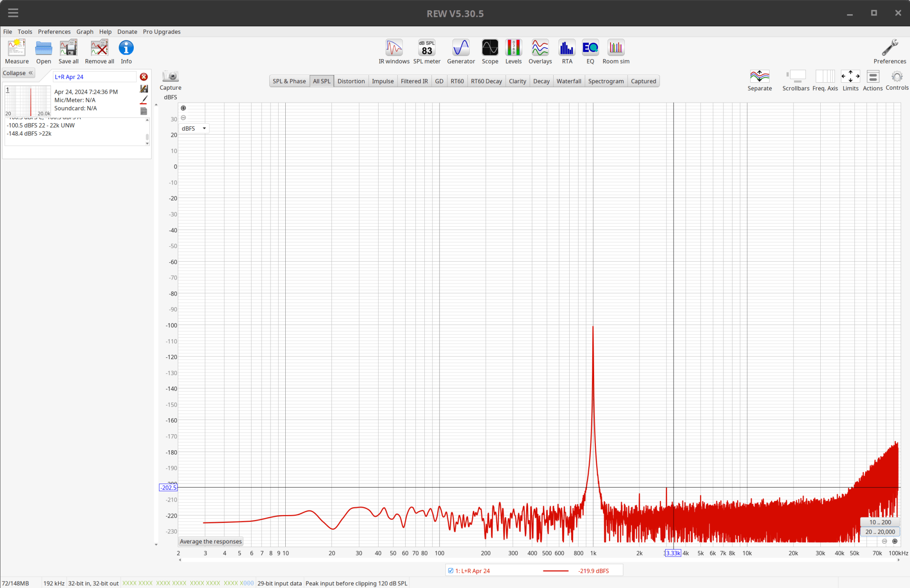This screenshot has width=910, height=588.
Task: Edit the L+R Apr 24 name field
Action: pos(95,77)
